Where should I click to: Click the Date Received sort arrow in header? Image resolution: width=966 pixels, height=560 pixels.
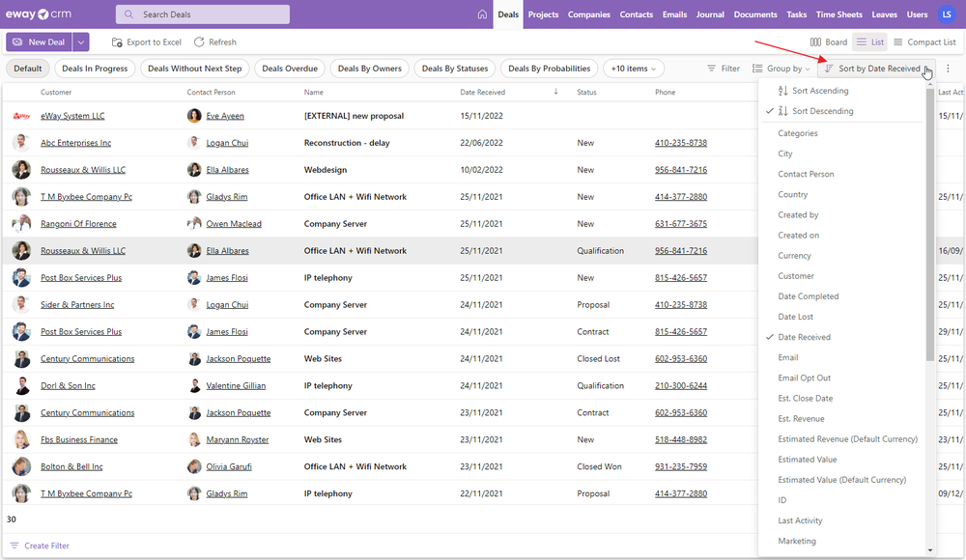pos(555,92)
